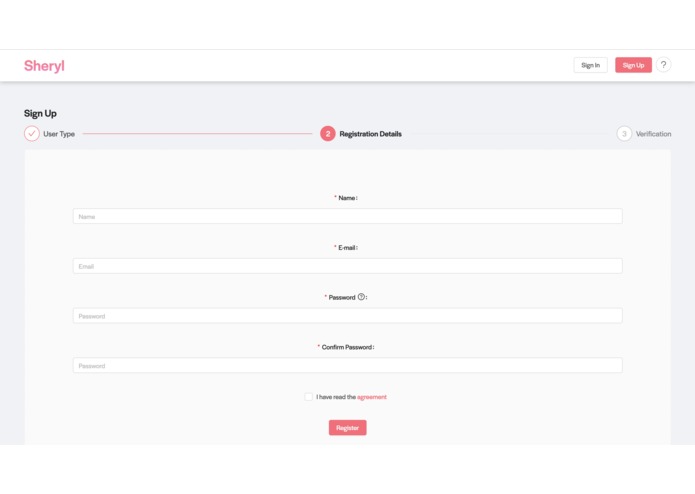Open the Sign In page
The height and width of the screenshot is (494, 695).
point(590,65)
